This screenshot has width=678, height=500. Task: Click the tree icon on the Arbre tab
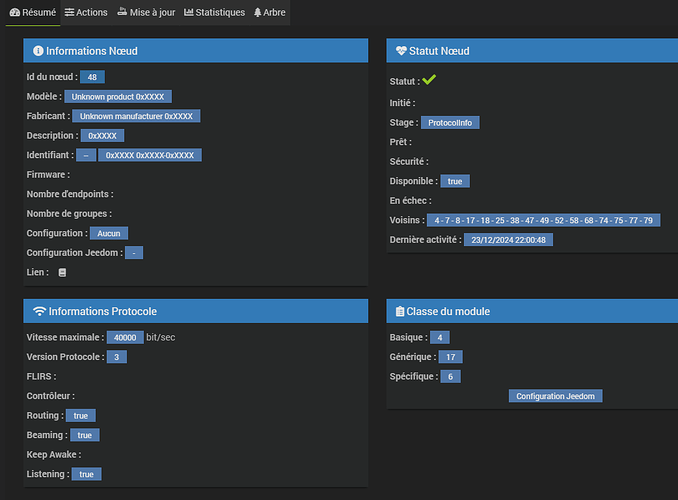click(x=258, y=12)
